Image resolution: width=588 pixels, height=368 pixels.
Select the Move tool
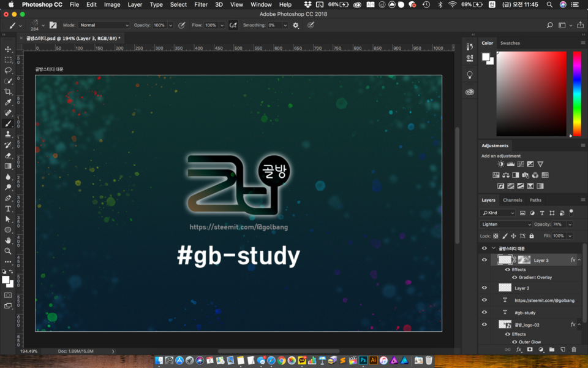pyautogui.click(x=8, y=49)
